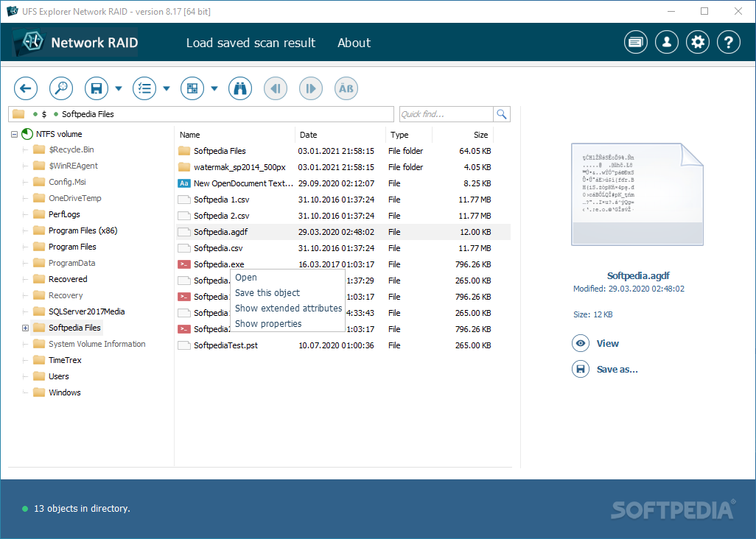Select $WinREAgent folder in the tree
Image resolution: width=756 pixels, height=539 pixels.
point(73,166)
